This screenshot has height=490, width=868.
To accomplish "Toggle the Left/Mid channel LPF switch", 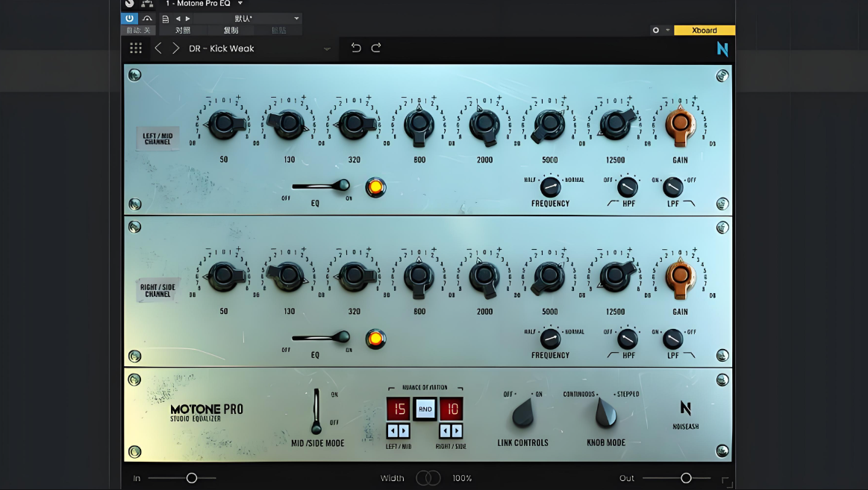I will pos(672,187).
